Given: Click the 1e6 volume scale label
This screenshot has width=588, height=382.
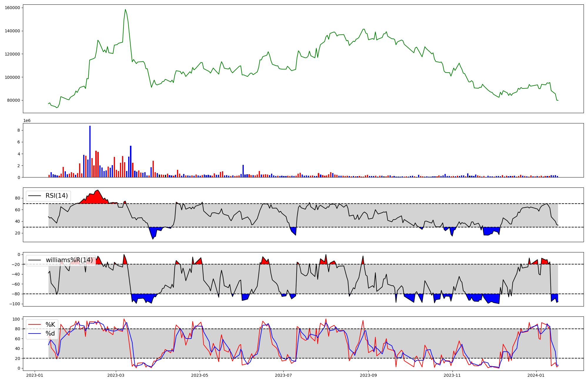Looking at the screenshot, I should [27, 120].
